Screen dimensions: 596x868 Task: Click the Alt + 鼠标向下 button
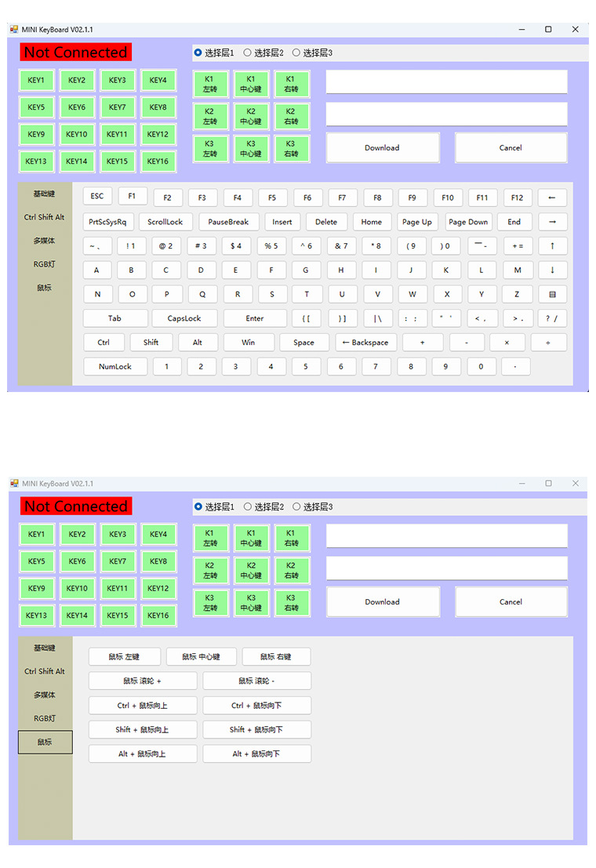[256, 754]
